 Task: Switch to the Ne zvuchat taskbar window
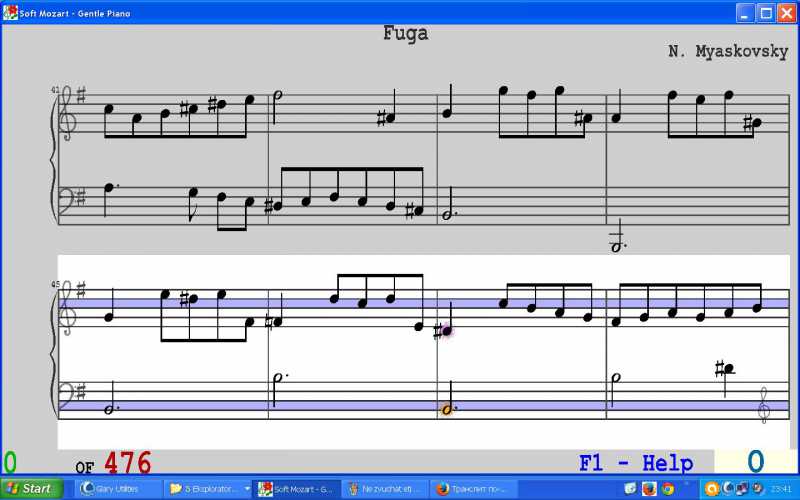pyautogui.click(x=385, y=489)
